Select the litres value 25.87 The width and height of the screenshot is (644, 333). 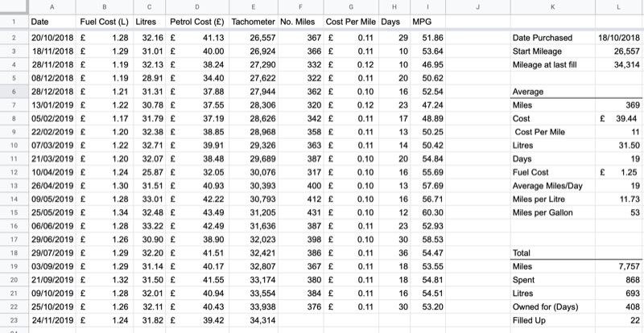point(150,172)
